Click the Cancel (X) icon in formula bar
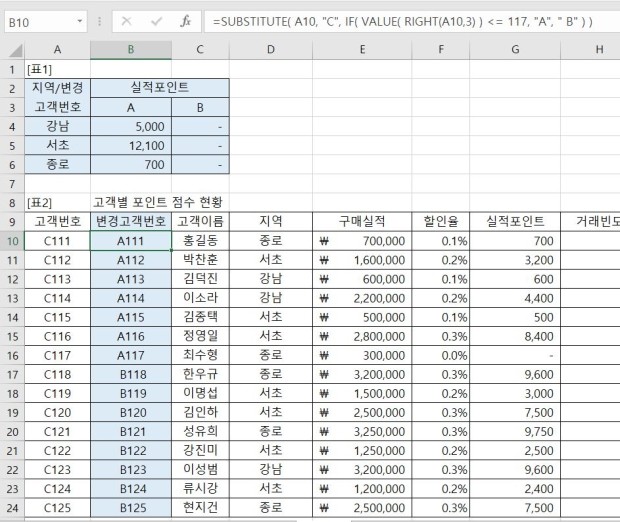The image size is (620, 522). tap(127, 21)
